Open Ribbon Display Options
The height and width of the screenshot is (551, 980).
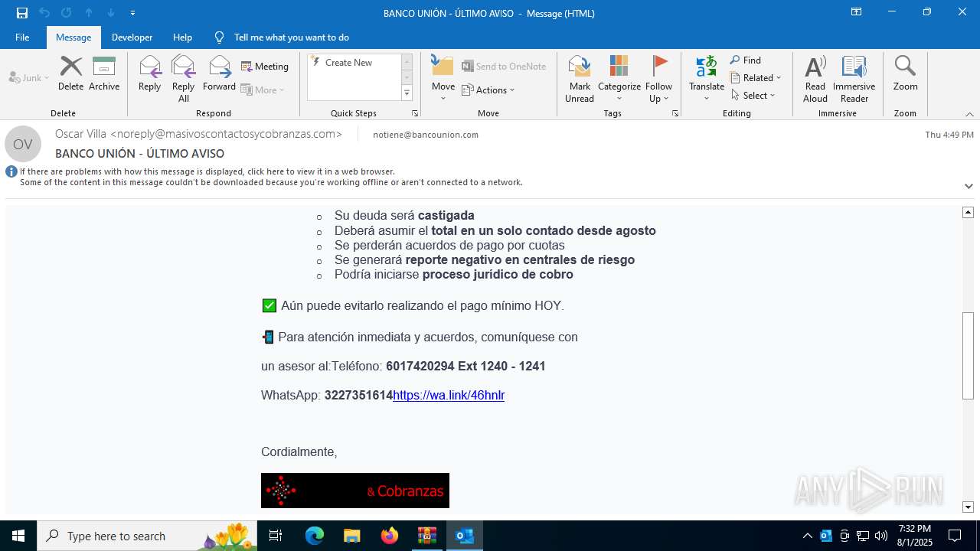pos(857,12)
